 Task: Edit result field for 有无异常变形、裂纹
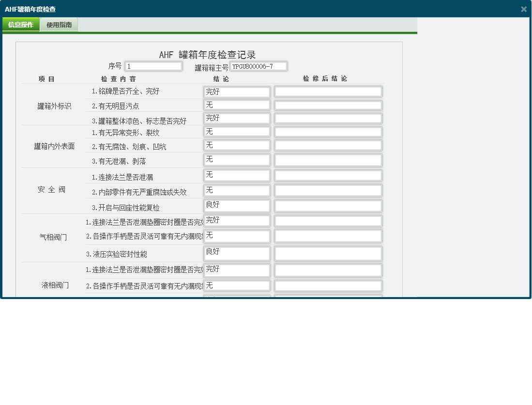(237, 131)
